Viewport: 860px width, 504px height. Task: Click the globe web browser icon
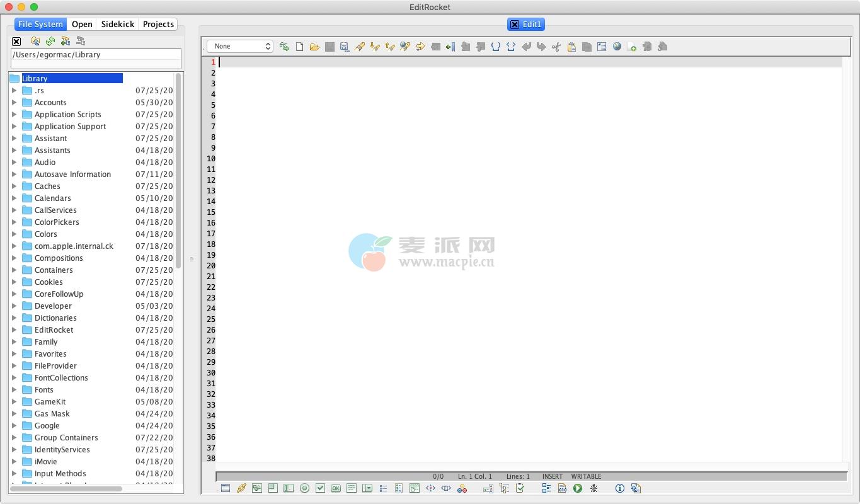click(x=617, y=47)
